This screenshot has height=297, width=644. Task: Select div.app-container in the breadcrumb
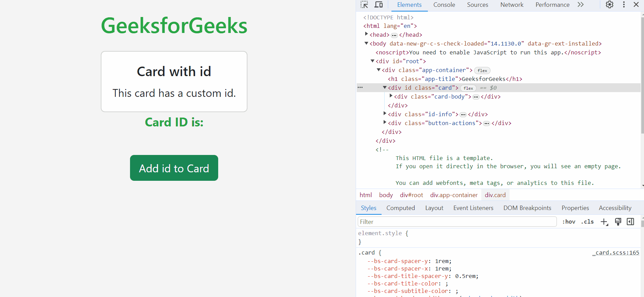[x=454, y=195]
